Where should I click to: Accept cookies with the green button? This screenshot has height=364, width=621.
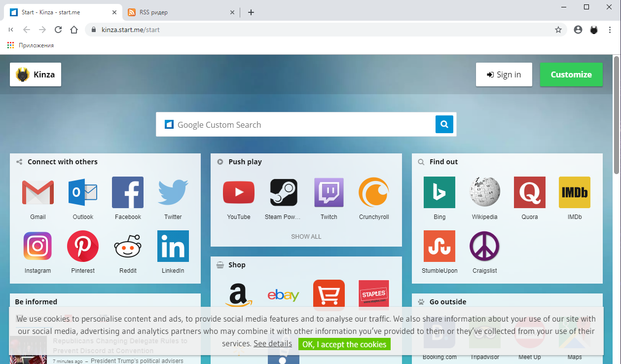point(344,344)
